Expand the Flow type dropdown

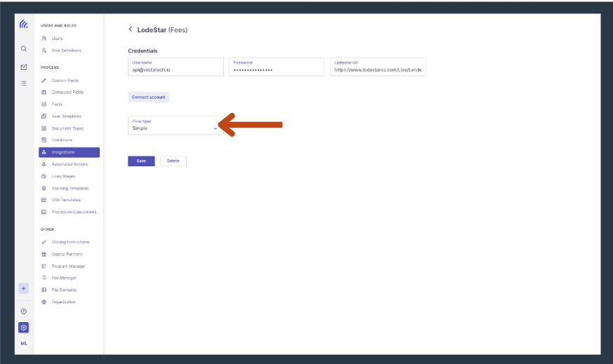[x=176, y=126]
